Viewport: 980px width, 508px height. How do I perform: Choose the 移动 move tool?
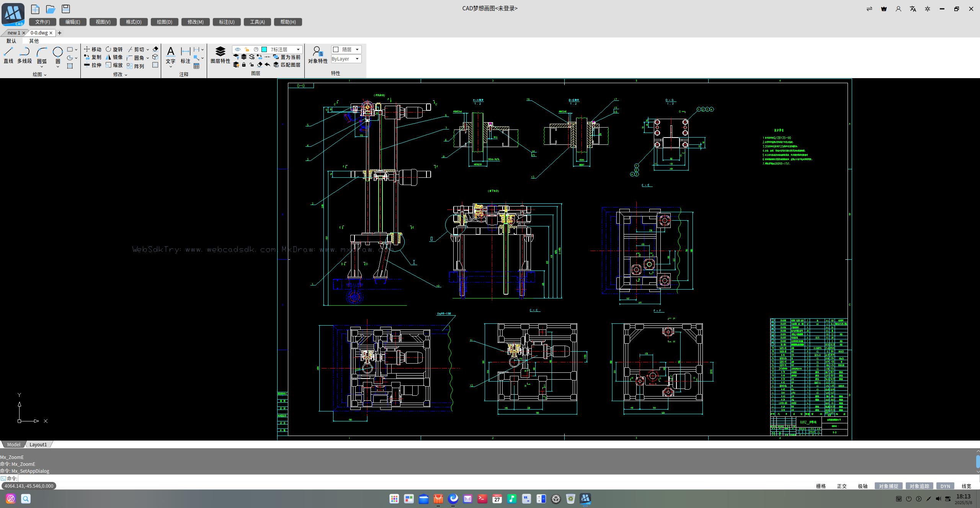(x=93, y=49)
